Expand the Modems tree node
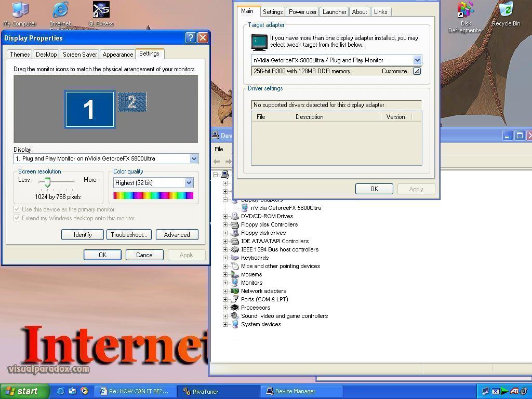 point(225,274)
